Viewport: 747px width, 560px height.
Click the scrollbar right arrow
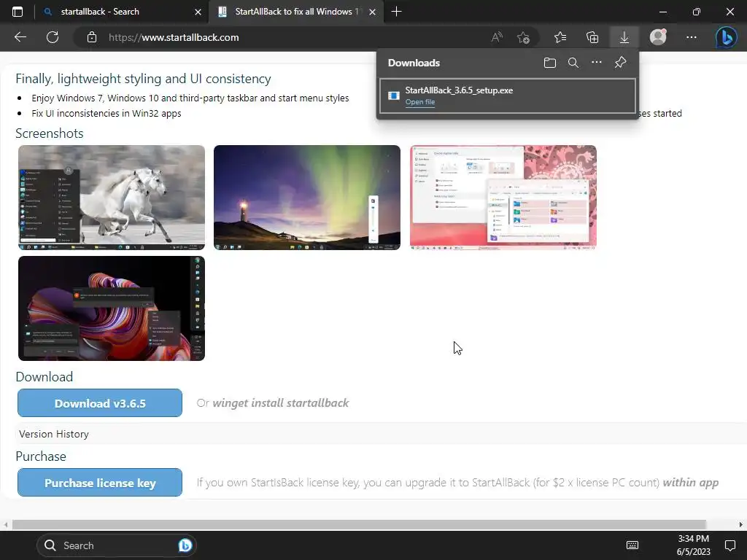point(741,524)
